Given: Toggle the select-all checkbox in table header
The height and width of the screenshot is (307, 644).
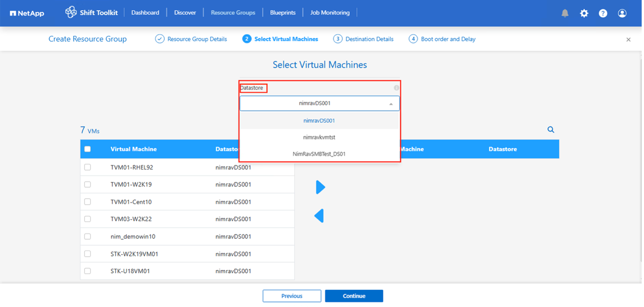Looking at the screenshot, I should pyautogui.click(x=87, y=149).
